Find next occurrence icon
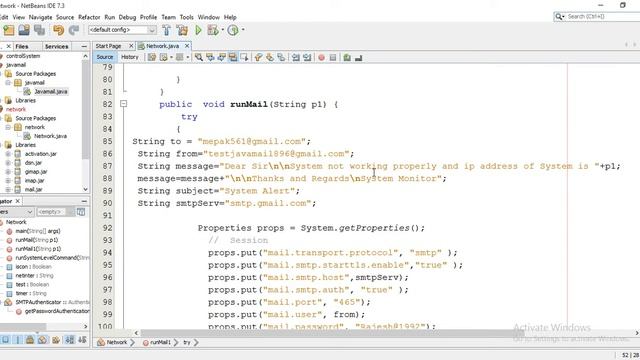640x360 pixels. click(x=222, y=58)
